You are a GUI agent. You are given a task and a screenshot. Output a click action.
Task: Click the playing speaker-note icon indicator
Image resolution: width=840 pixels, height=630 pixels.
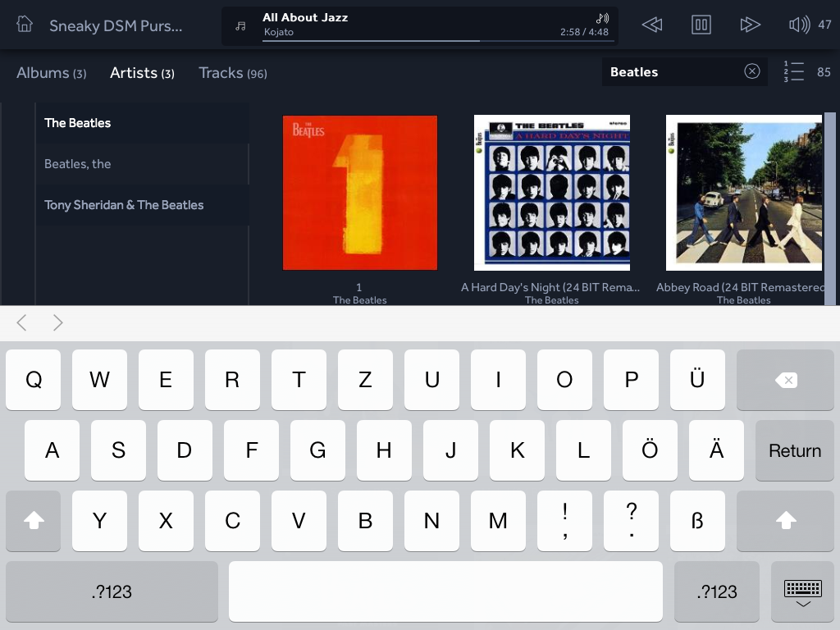pos(602,18)
